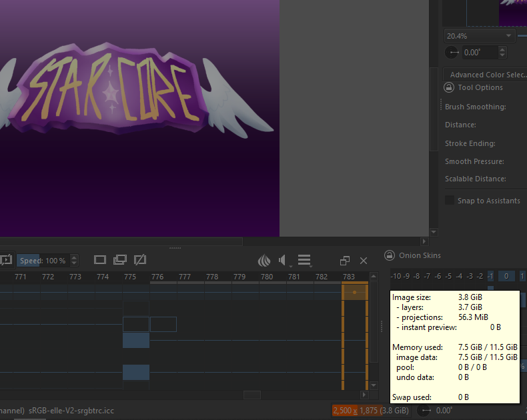527x420 pixels.
Task: Click the remove frame icon
Action: click(x=140, y=259)
